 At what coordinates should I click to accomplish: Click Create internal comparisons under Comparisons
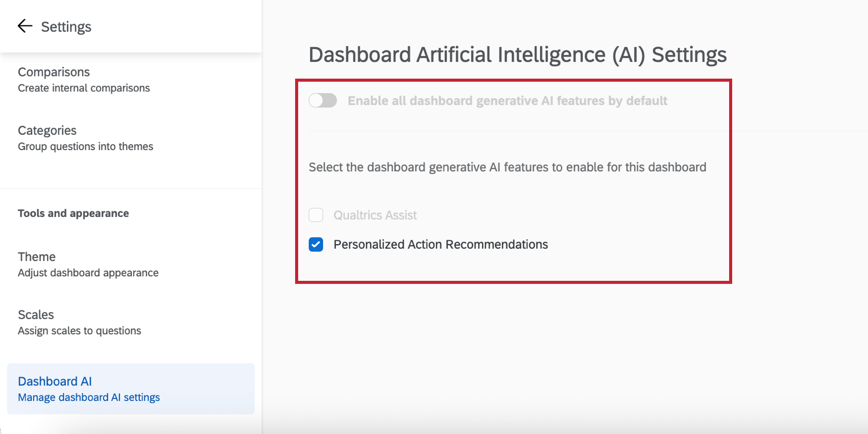[x=84, y=88]
